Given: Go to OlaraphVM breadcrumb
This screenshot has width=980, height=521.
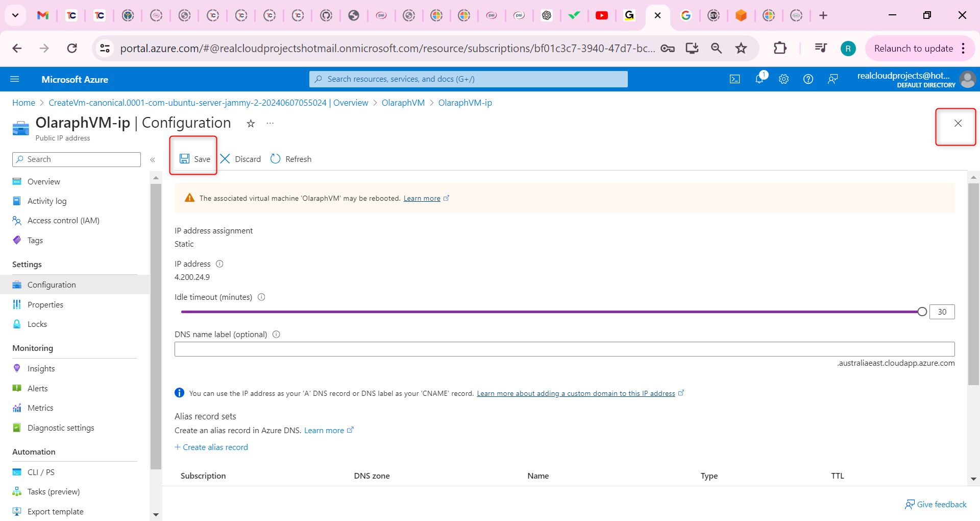Looking at the screenshot, I should point(403,103).
